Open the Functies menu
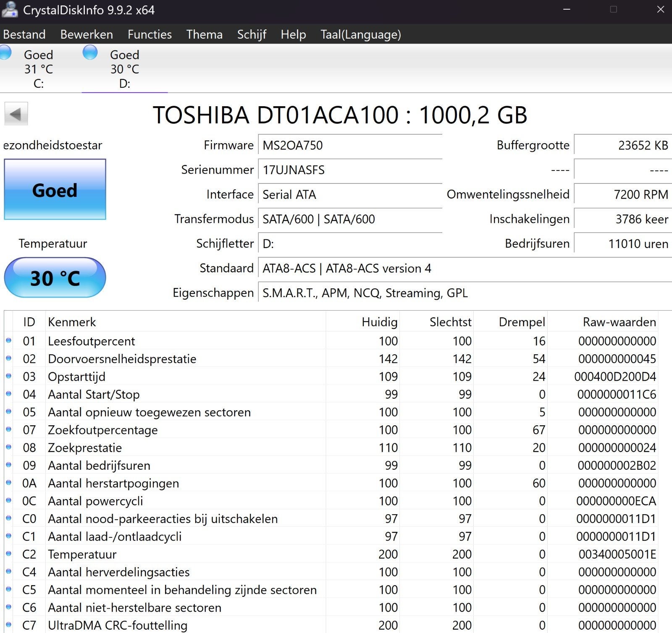Image resolution: width=672 pixels, height=633 pixels. [150, 34]
